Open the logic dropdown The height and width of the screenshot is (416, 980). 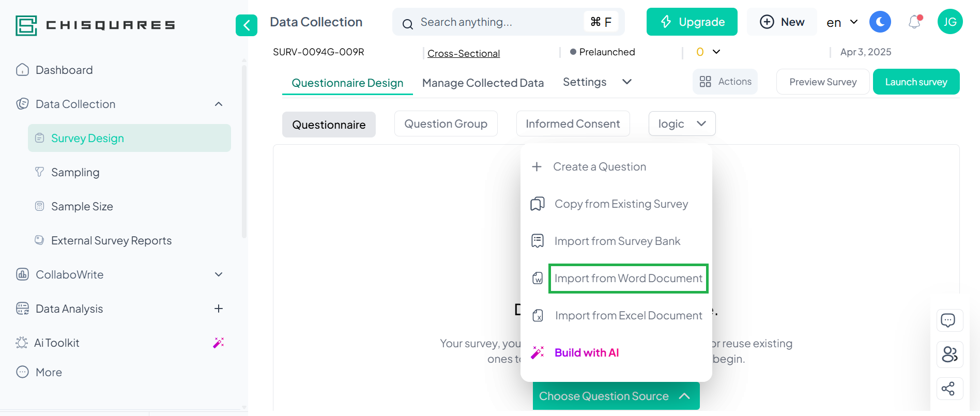pos(682,124)
